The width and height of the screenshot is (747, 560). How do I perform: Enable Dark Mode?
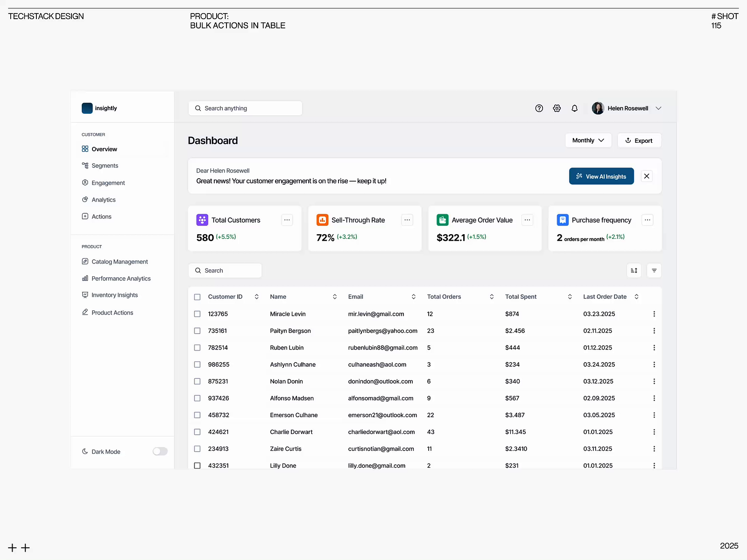pos(160,451)
